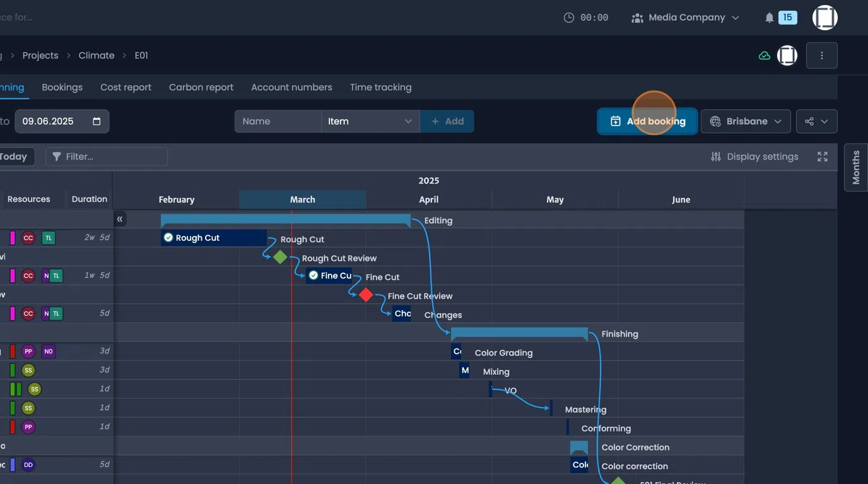
Task: Open the Brisbane timezone dropdown
Action: point(746,121)
